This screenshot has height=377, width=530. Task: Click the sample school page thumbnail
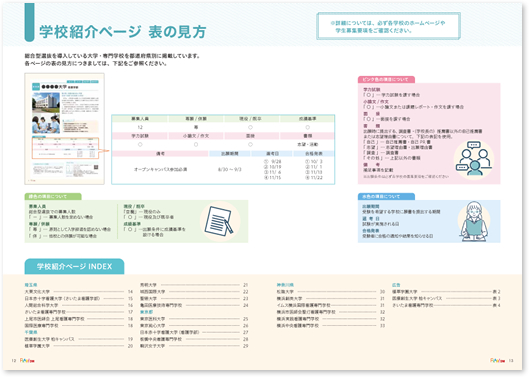pos(65,129)
